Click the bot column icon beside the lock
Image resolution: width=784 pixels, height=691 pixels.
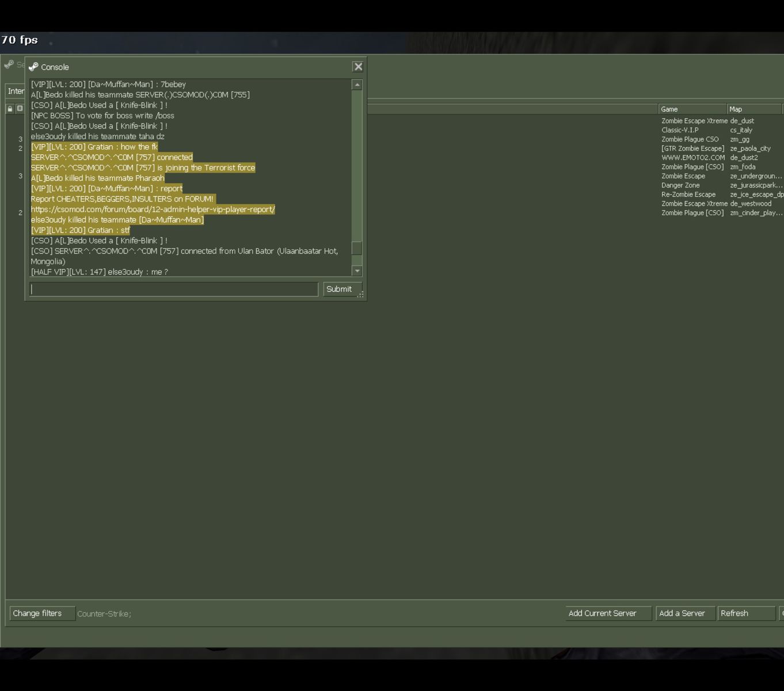[20, 109]
